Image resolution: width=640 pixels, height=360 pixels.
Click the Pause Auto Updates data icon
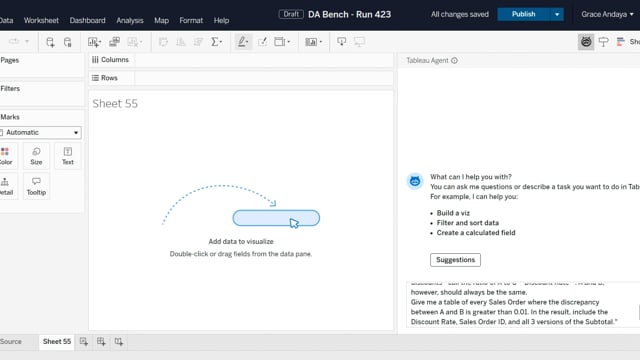pyautogui.click(x=68, y=42)
